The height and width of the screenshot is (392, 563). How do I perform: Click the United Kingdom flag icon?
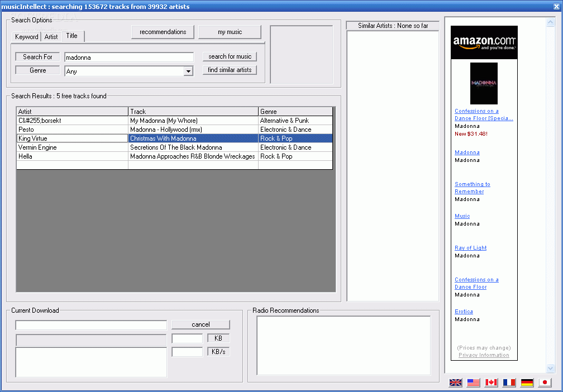click(455, 383)
